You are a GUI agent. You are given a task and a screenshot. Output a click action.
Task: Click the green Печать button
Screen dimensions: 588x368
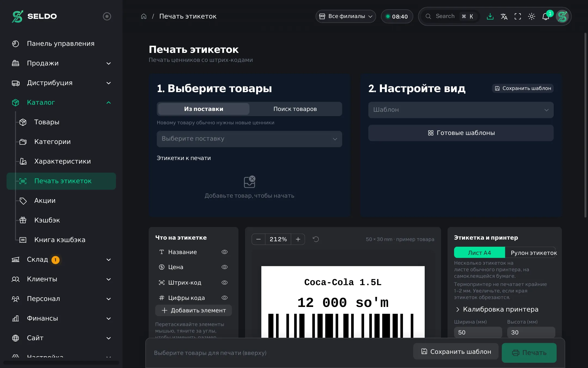point(529,353)
